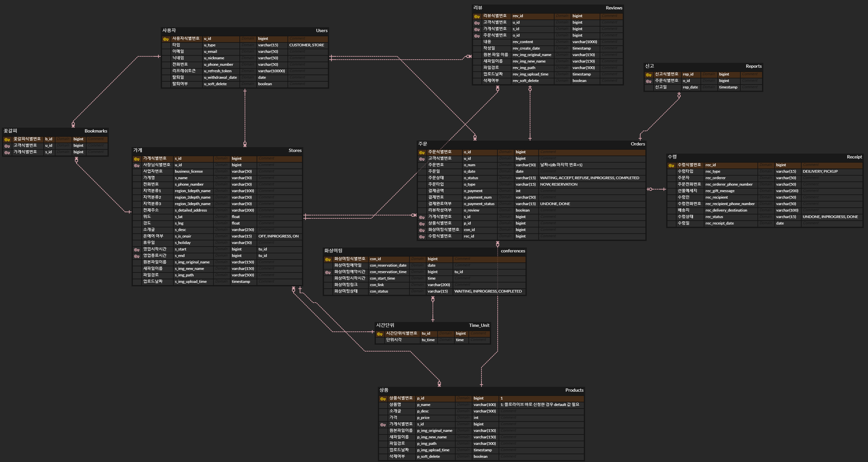
Task: Click the s_is_onair comment OFF, INPROGRESS, ON
Action: point(278,236)
